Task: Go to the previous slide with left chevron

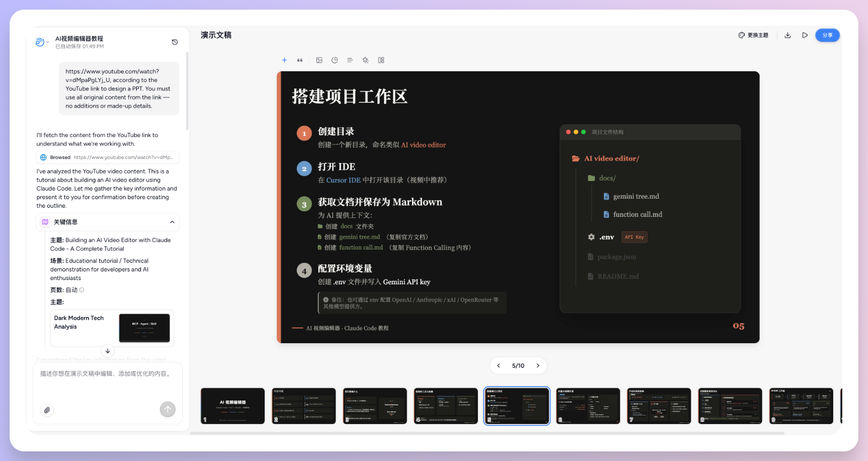Action: 498,366
